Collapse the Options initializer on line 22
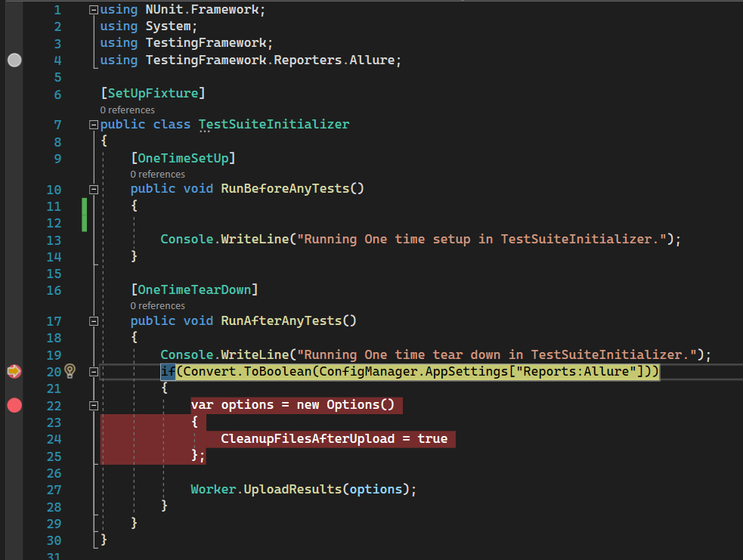 coord(94,406)
